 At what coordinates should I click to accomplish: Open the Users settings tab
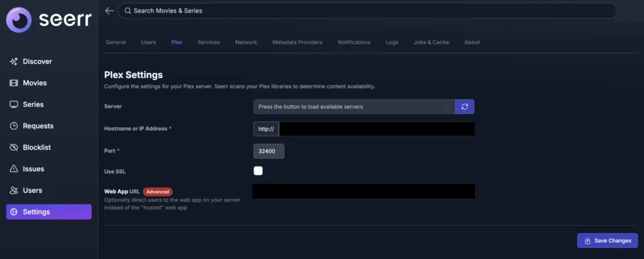148,42
